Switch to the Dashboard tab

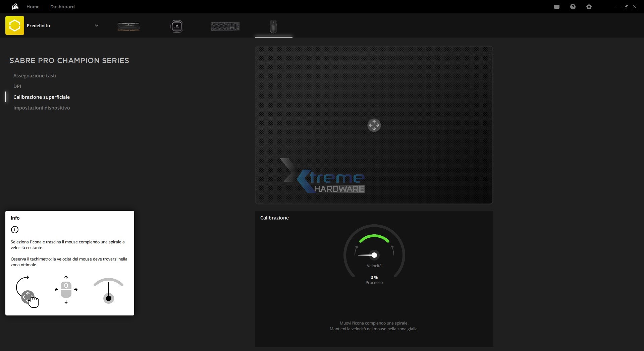(62, 7)
